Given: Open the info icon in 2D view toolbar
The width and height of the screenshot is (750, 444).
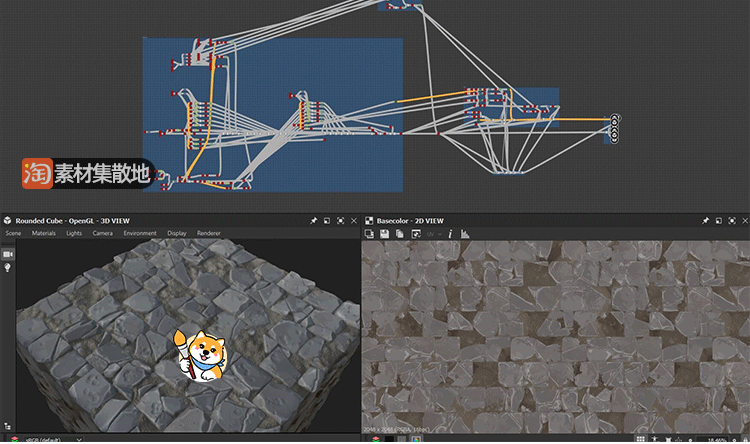Looking at the screenshot, I should 450,233.
